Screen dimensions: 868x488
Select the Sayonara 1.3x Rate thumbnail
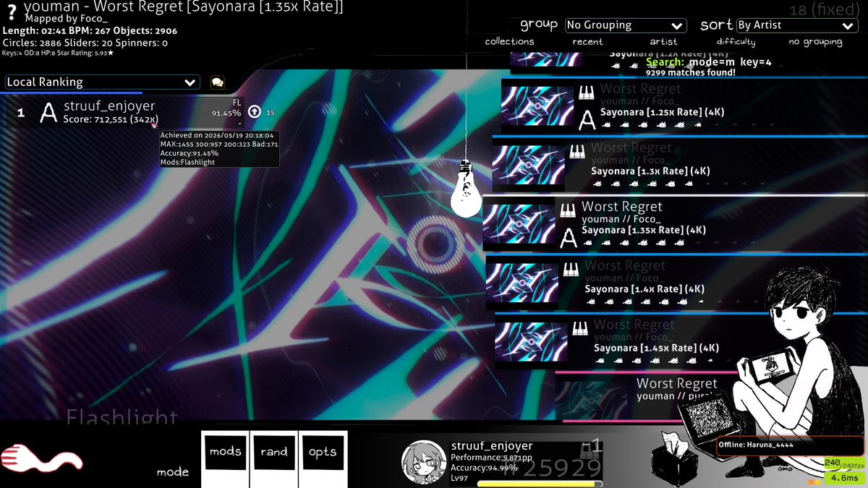pyautogui.click(x=528, y=166)
